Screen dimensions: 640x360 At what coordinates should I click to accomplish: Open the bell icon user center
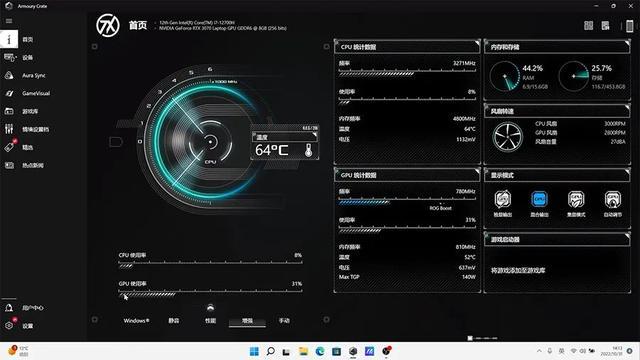pyautogui.click(x=9, y=308)
